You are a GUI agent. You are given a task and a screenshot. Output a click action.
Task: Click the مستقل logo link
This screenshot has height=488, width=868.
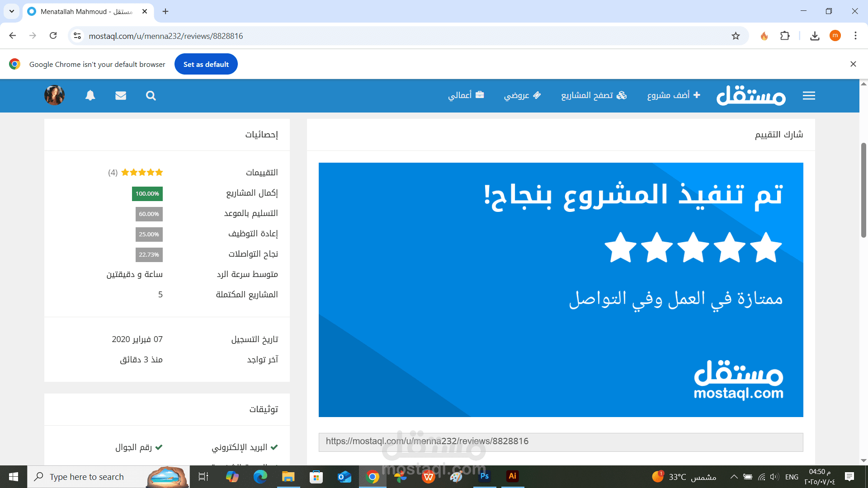click(x=751, y=95)
